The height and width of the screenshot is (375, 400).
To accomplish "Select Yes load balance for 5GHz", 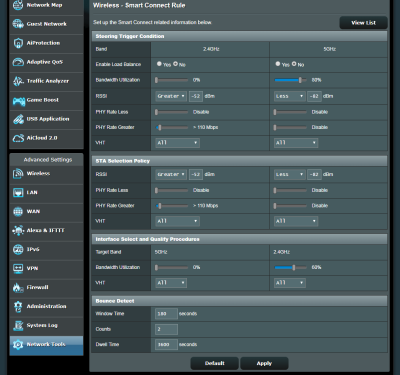I will [278, 64].
